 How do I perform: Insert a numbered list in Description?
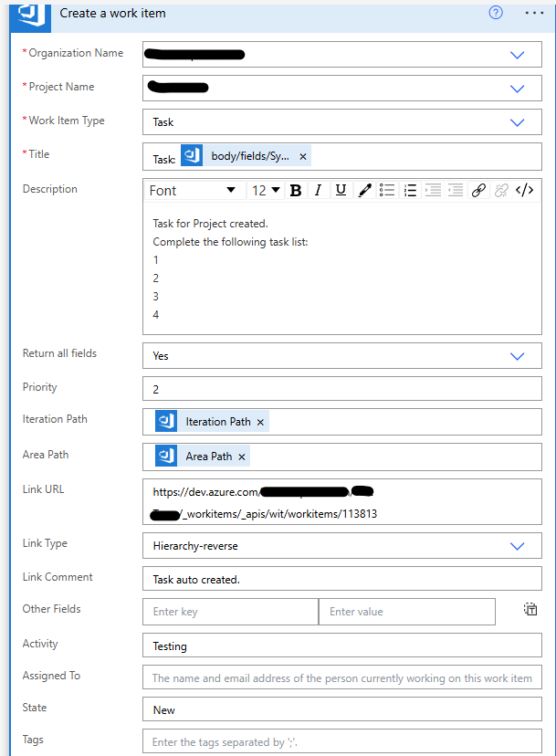pyautogui.click(x=410, y=191)
